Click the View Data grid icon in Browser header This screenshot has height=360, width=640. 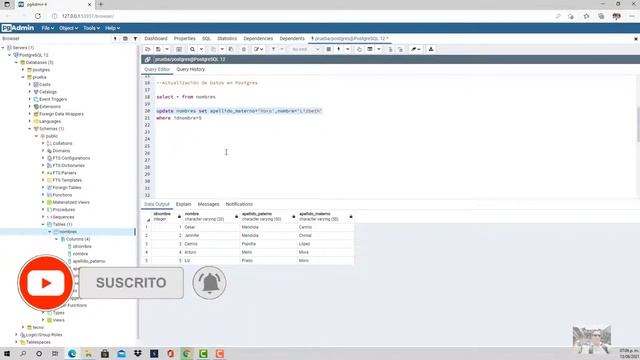click(x=125, y=38)
